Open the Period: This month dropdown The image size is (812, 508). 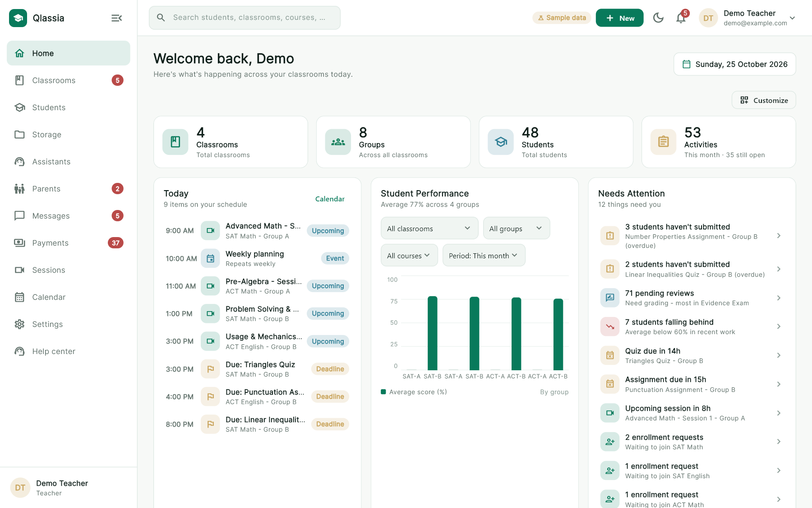click(x=484, y=256)
